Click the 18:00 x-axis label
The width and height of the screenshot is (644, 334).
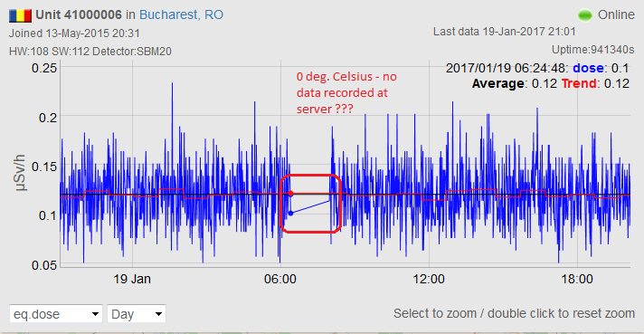[577, 280]
